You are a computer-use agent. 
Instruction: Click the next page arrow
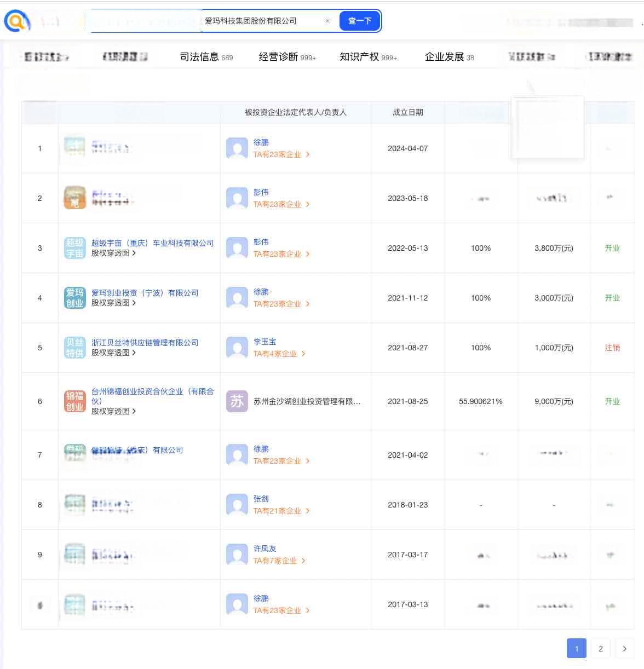pyautogui.click(x=625, y=649)
